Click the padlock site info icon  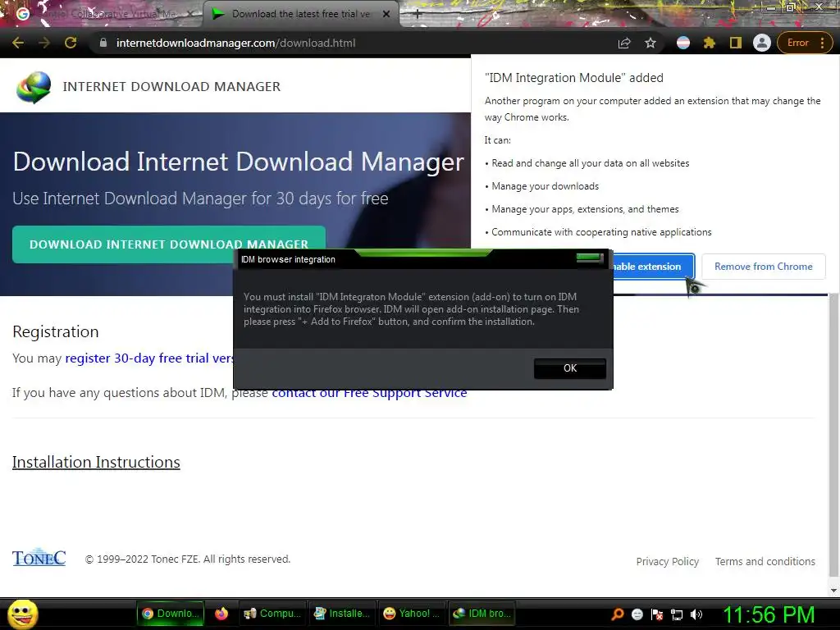[103, 43]
